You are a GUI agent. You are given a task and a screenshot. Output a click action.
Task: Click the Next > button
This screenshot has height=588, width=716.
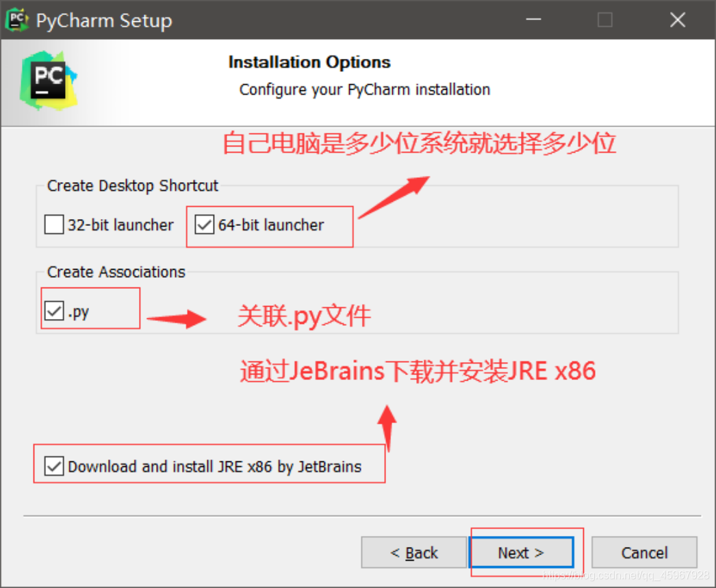(521, 552)
